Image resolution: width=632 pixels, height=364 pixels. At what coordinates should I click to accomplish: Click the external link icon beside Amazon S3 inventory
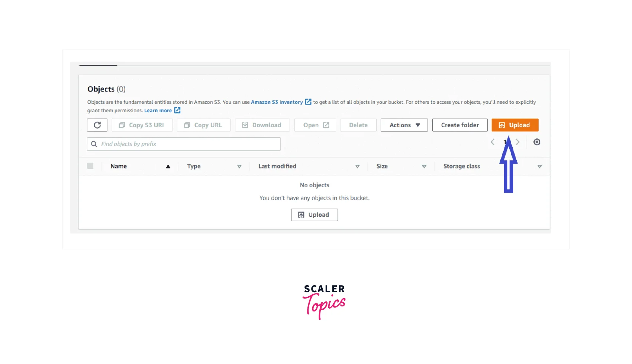coord(308,102)
